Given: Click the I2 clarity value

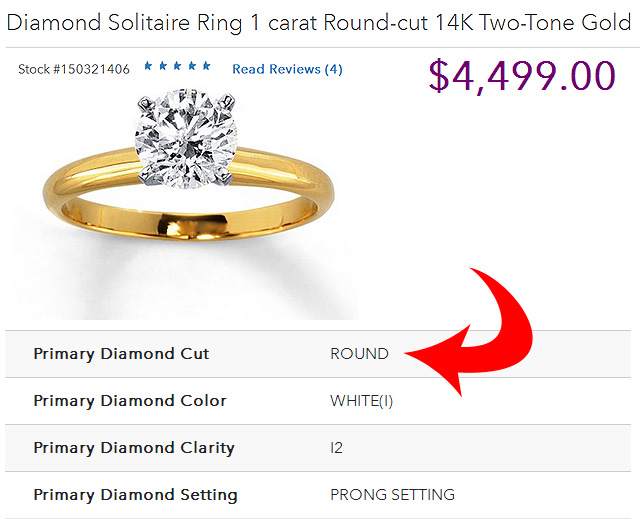Looking at the screenshot, I should 337,448.
